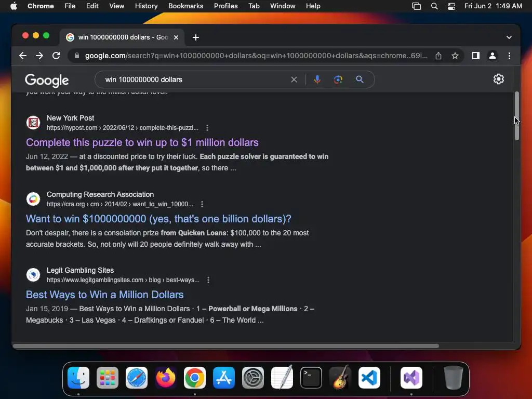The width and height of the screenshot is (532, 399).
Task: Launch GarageBand from the Dock
Action: [340, 378]
